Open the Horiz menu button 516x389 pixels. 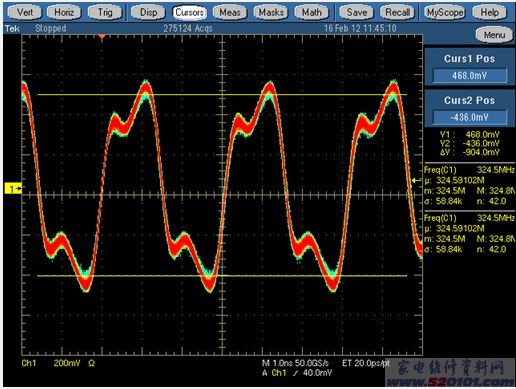tap(64, 13)
